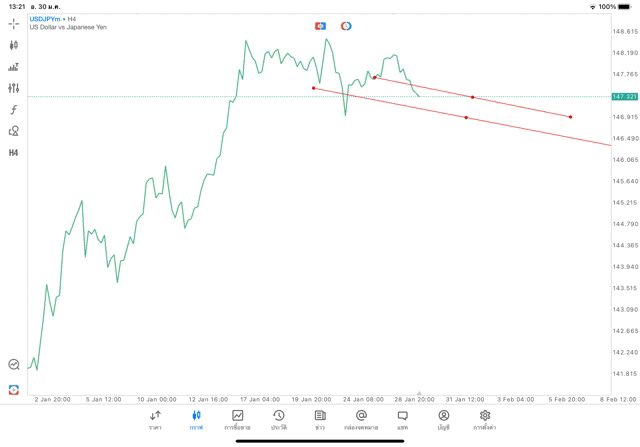Image resolution: width=640 pixels, height=447 pixels.
Task: Tap the red-blue circular clock icon above chart
Action: coord(346,25)
